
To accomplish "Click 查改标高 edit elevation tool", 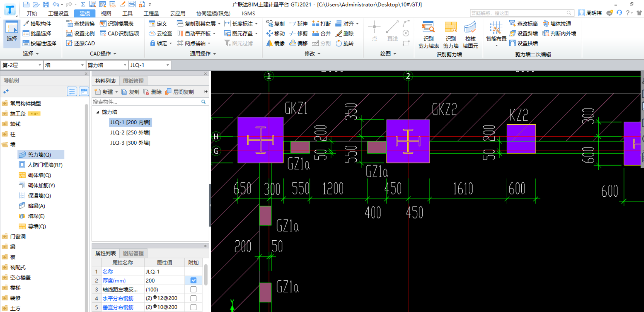I will tap(523, 24).
